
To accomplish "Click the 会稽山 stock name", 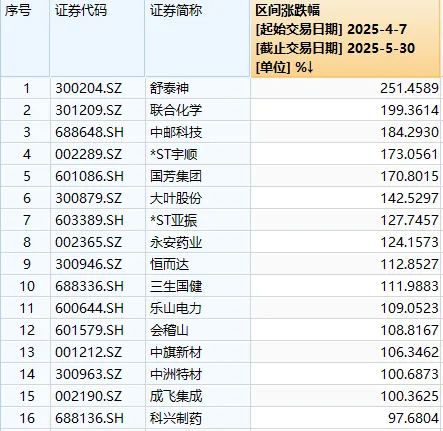I will 169,330.
